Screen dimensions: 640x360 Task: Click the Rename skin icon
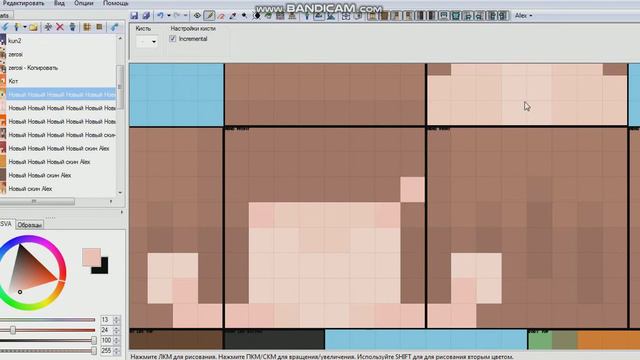coord(48,27)
